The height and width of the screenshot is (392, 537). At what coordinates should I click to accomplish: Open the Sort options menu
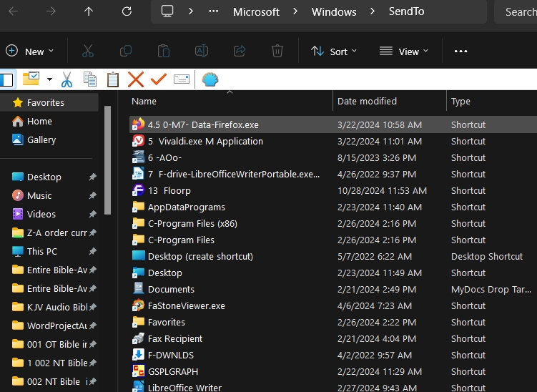[x=334, y=52]
